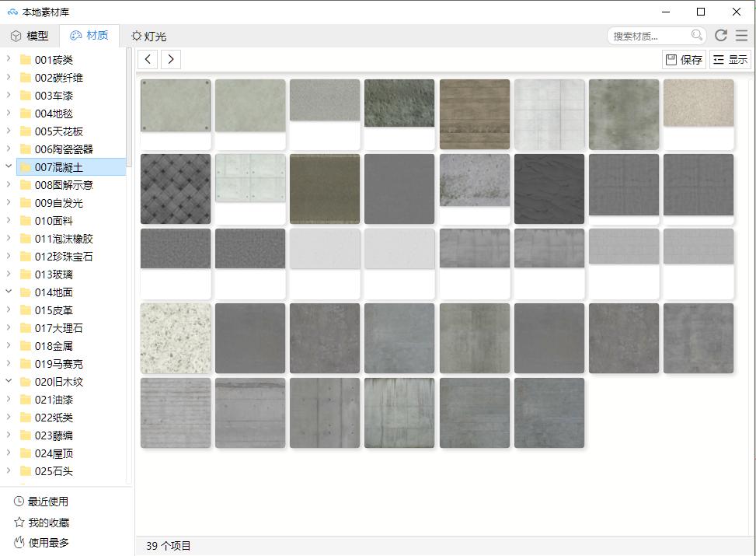Save materials using the 保存 button
The image size is (756, 556).
(x=683, y=59)
